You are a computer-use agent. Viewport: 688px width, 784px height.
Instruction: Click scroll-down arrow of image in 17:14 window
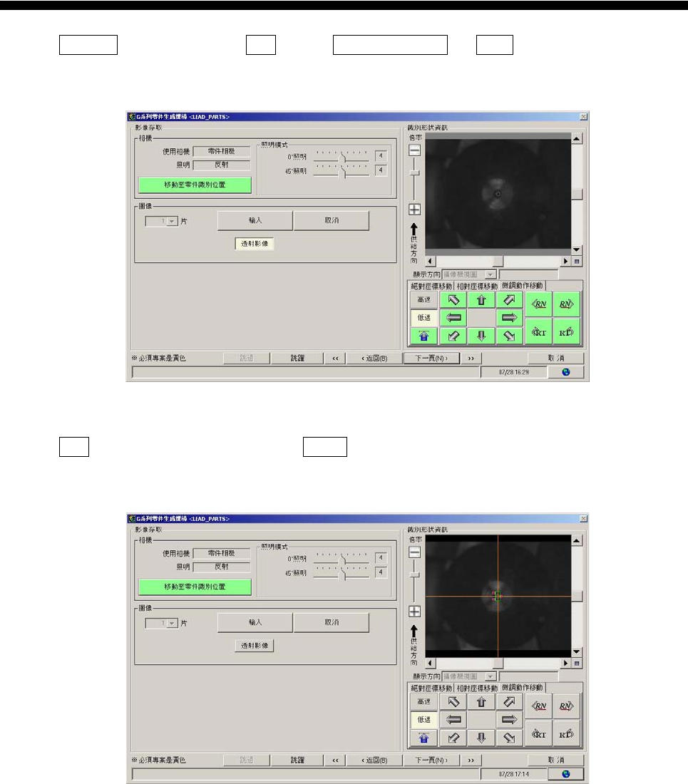click(x=577, y=651)
